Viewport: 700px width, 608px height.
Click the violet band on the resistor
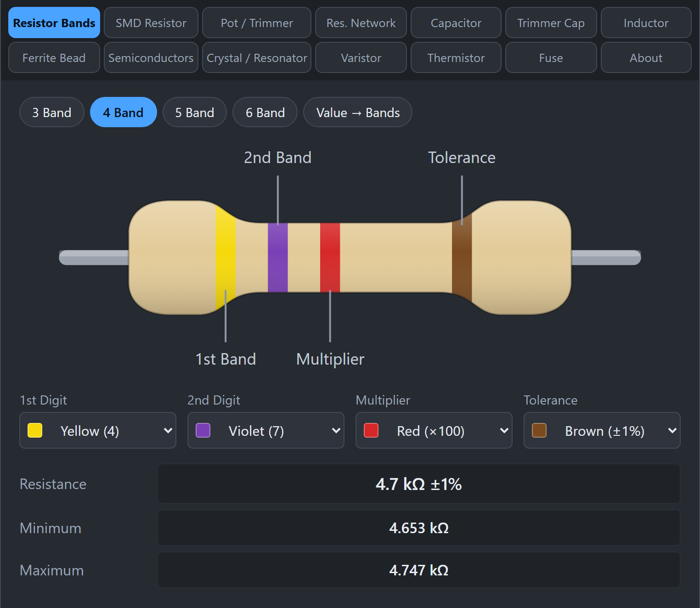tap(278, 258)
